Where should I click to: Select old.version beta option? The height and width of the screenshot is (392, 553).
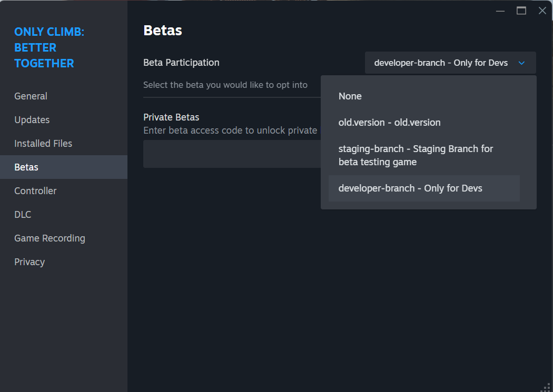tap(424, 123)
